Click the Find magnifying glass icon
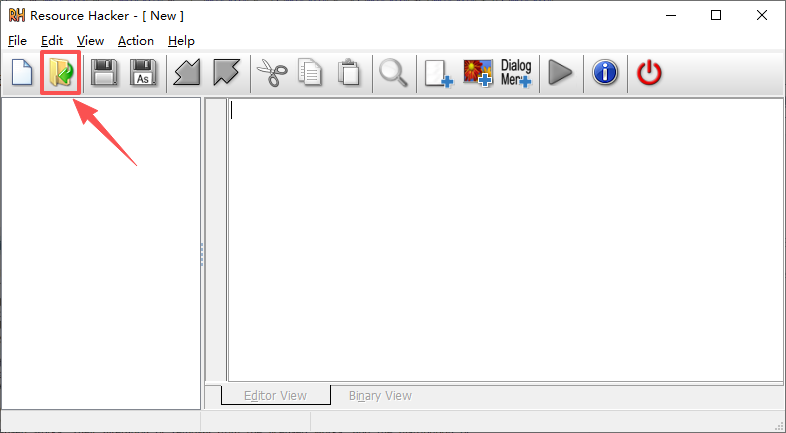Screen dimensions: 786x433 click(394, 73)
